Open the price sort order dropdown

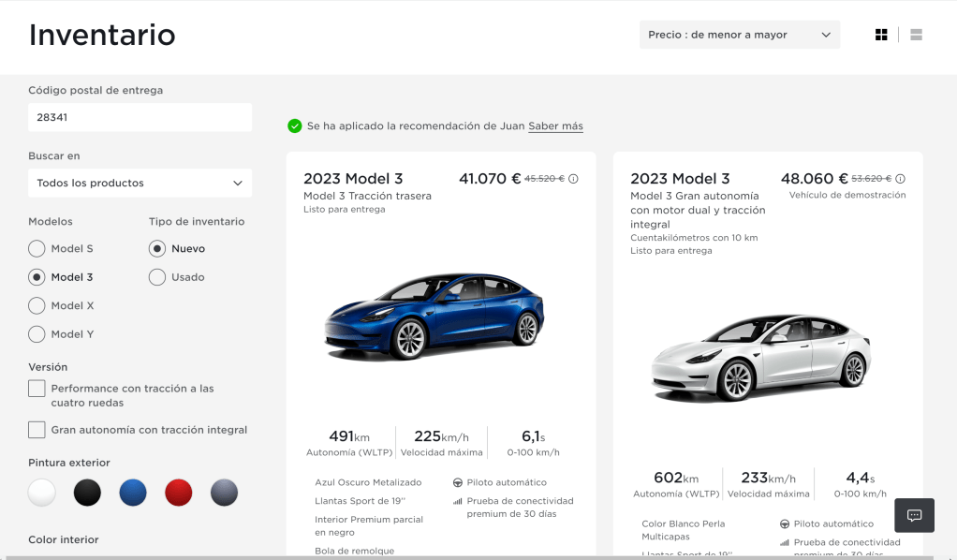pyautogui.click(x=739, y=35)
